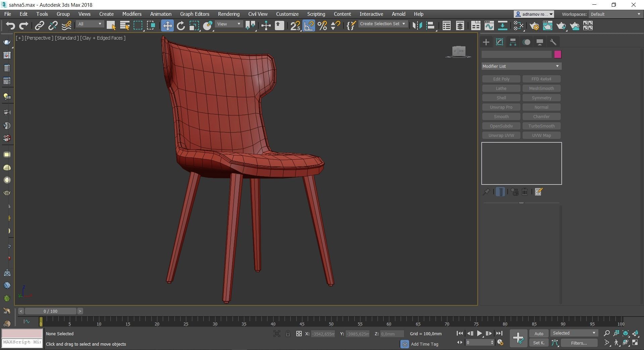
Task: Open key filter Selected dropdown
Action: click(574, 333)
